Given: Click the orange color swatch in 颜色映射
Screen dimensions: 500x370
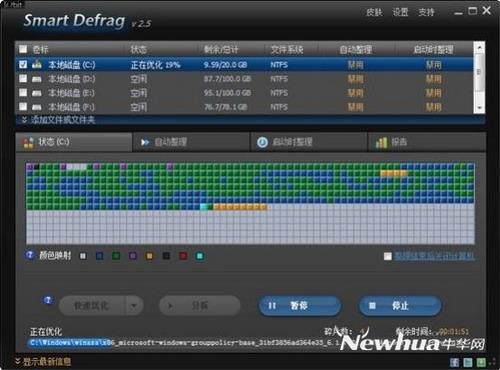Looking at the screenshot, I should (149, 256).
